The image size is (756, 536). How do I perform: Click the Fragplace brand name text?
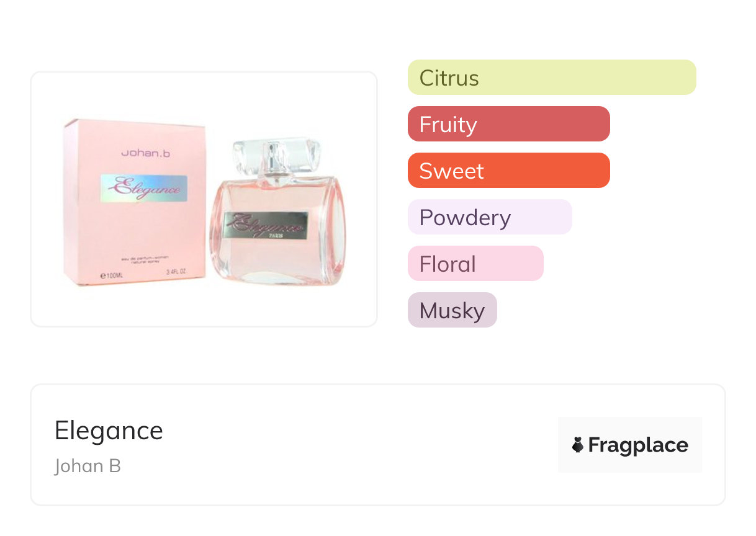637,445
